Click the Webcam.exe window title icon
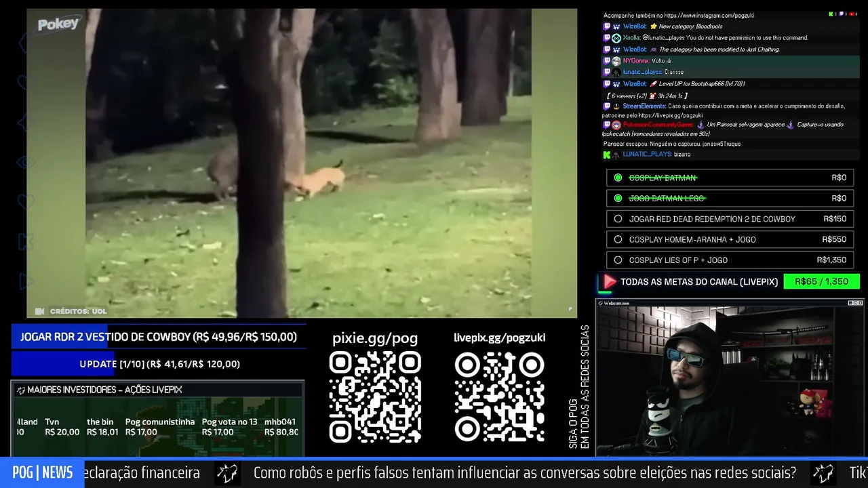Image resolution: width=868 pixels, height=488 pixels. (600, 303)
